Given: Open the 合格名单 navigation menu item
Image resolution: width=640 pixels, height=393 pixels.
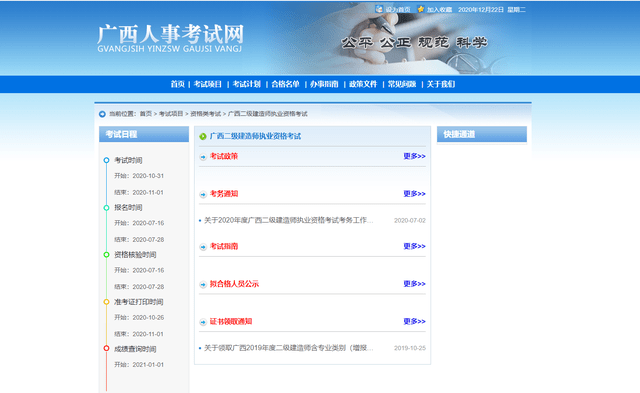Looking at the screenshot, I should (x=285, y=84).
